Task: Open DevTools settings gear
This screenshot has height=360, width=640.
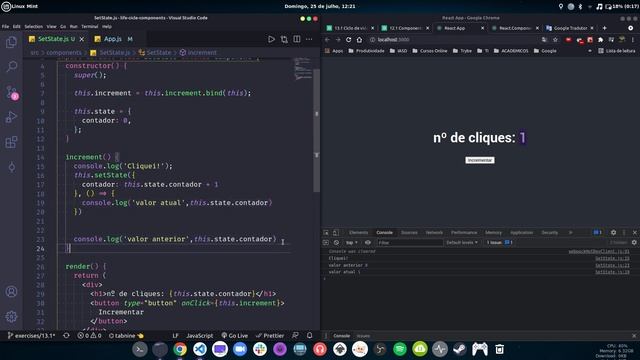Action: coord(613,232)
